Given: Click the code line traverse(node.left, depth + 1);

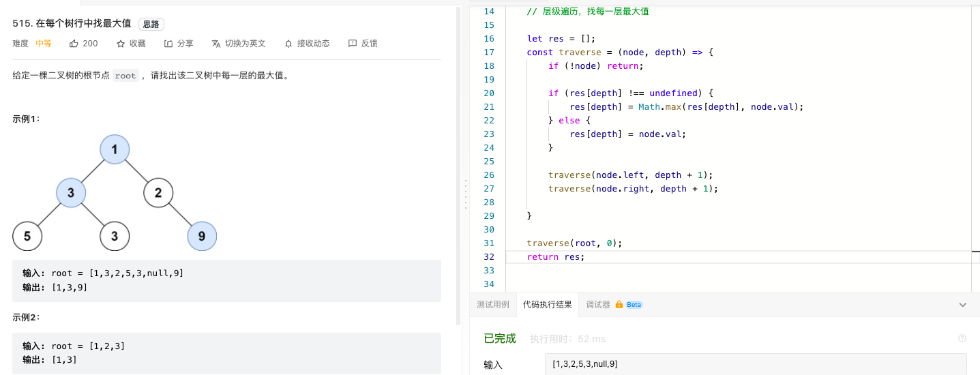Looking at the screenshot, I should pos(630,175).
